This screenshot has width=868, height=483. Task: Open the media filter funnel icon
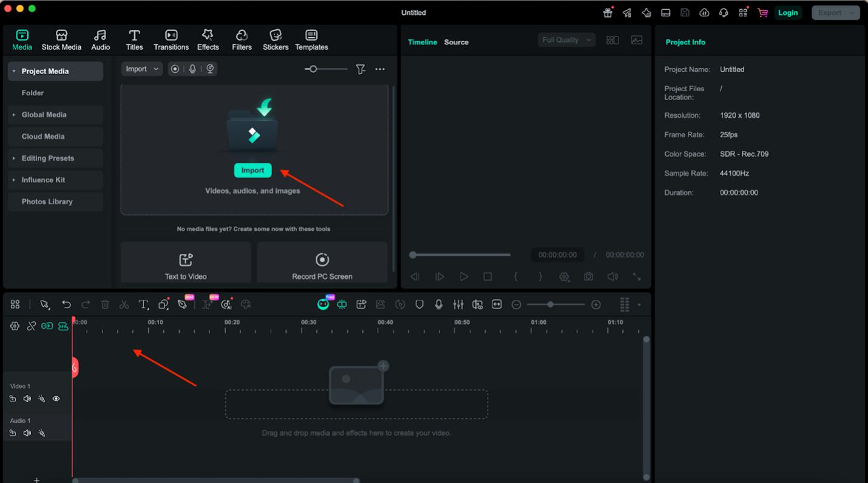(x=361, y=69)
